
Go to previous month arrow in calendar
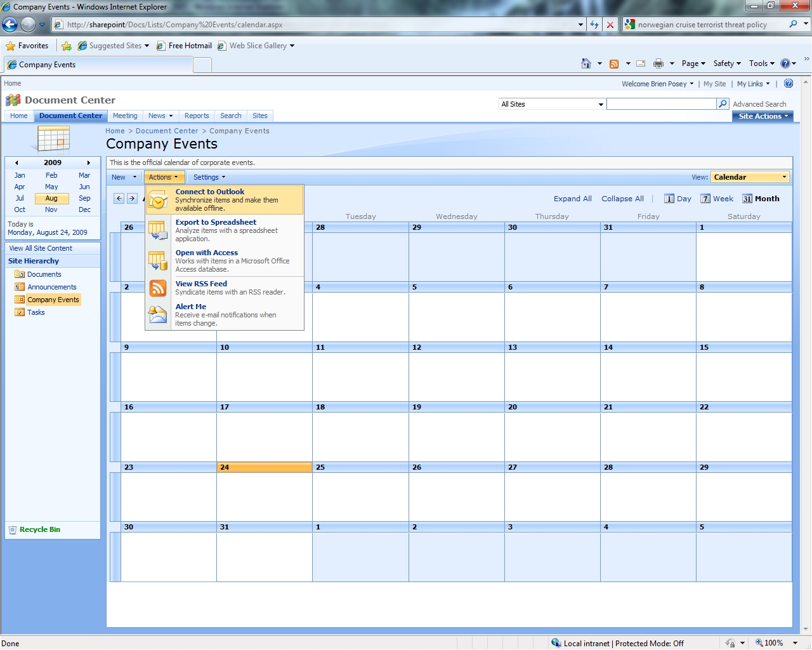pos(119,199)
